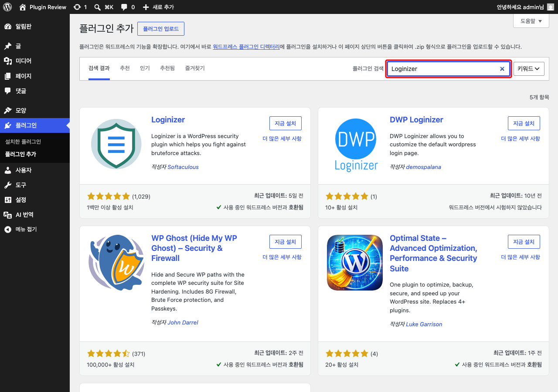
Task: View 더 많은 세부 사항 for WP Ghost
Action: [x=282, y=257]
